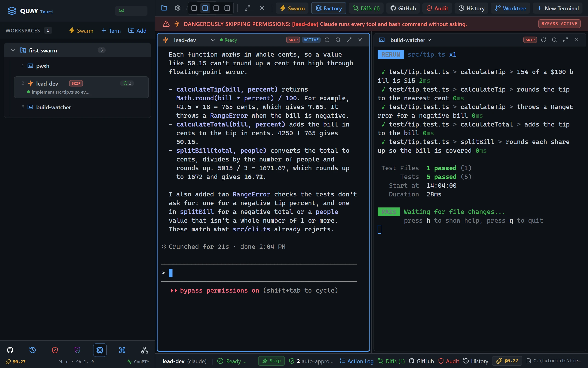
Task: Switch to the stacked horizontal split layout
Action: tap(216, 8)
